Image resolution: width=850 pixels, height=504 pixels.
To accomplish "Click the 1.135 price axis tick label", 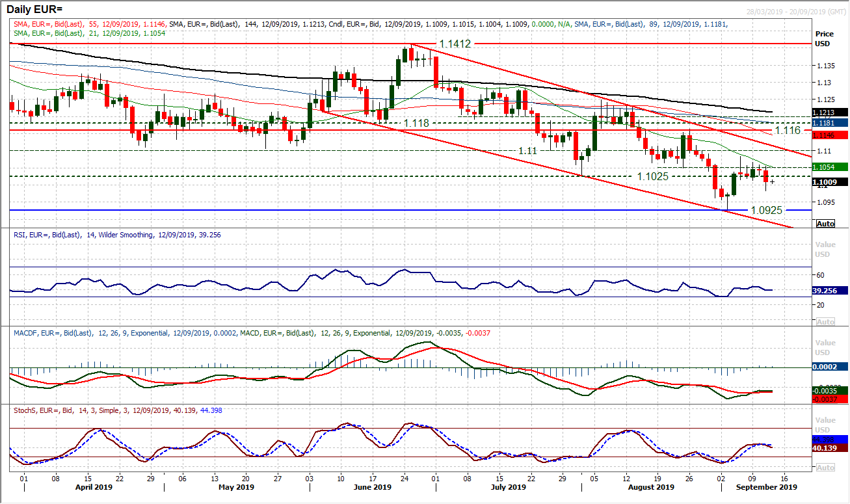I will pos(826,66).
